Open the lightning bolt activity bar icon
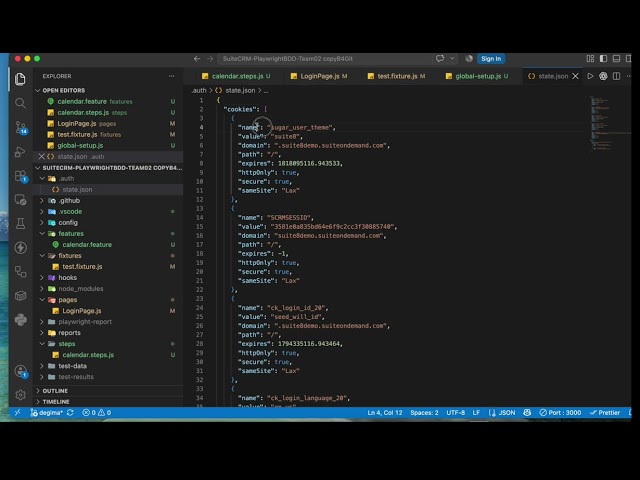Screen dimensions: 640x480 [20, 248]
